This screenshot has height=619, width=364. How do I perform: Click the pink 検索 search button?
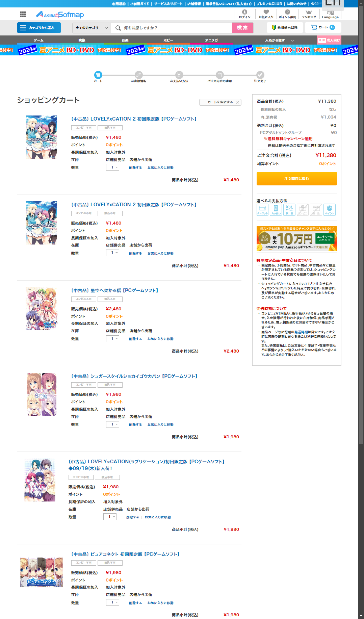click(x=242, y=28)
